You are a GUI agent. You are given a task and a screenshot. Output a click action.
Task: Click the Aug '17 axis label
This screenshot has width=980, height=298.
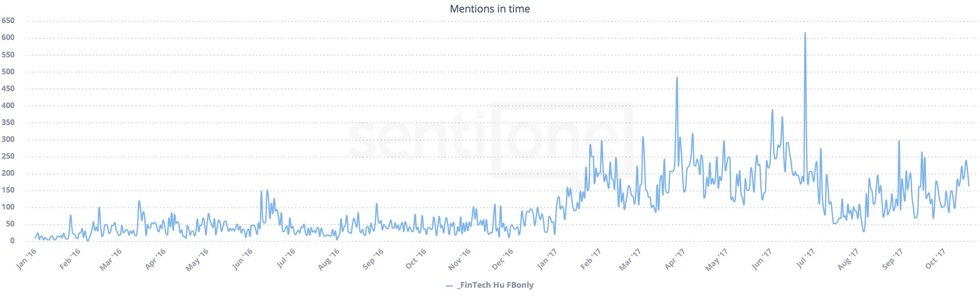(848, 259)
